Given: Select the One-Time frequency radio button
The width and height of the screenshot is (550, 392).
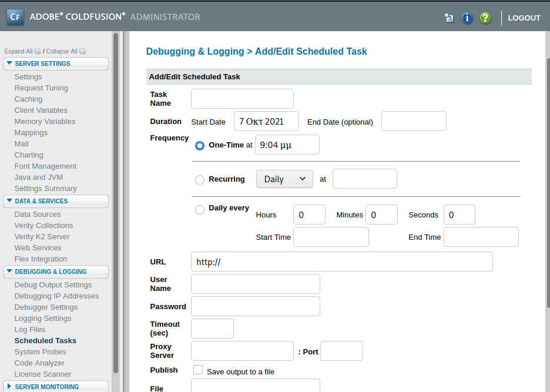Looking at the screenshot, I should pyautogui.click(x=200, y=146).
